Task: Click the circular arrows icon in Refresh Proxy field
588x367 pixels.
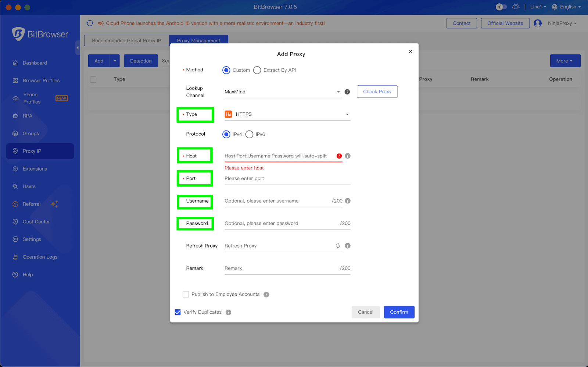Action: click(338, 246)
